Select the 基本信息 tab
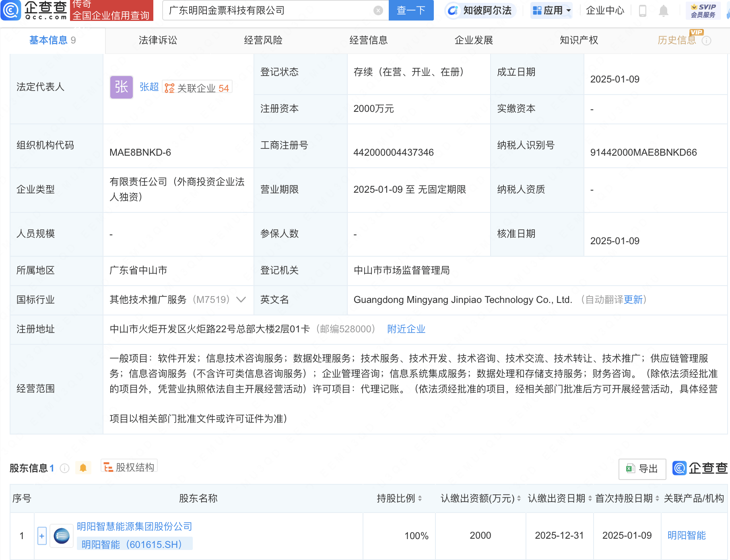Image resolution: width=730 pixels, height=560 pixels. click(53, 40)
